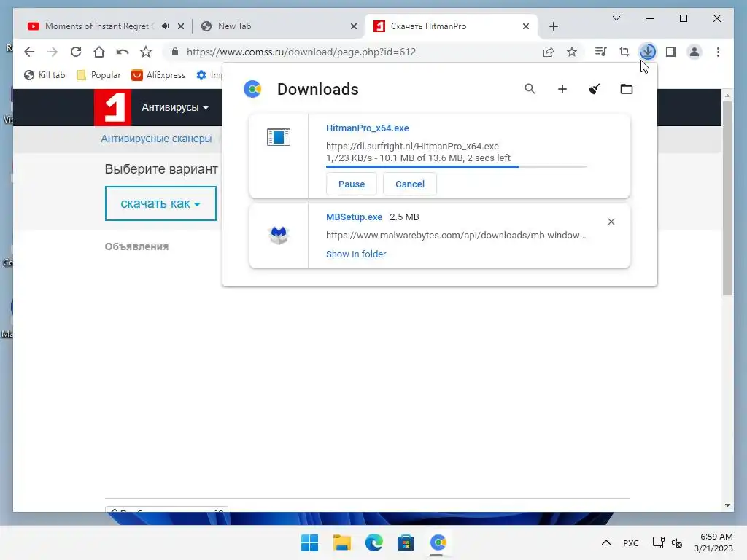Show MBSetup.exe in folder

(x=356, y=254)
